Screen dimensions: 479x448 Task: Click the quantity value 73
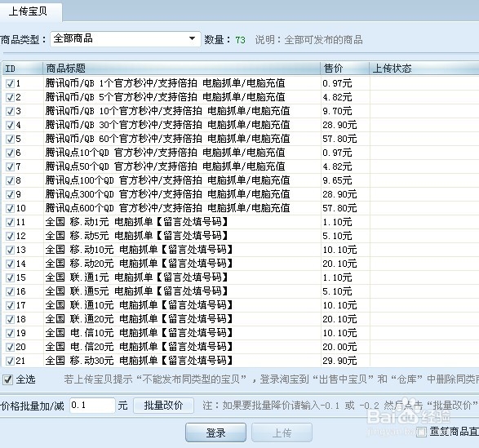[x=240, y=40]
